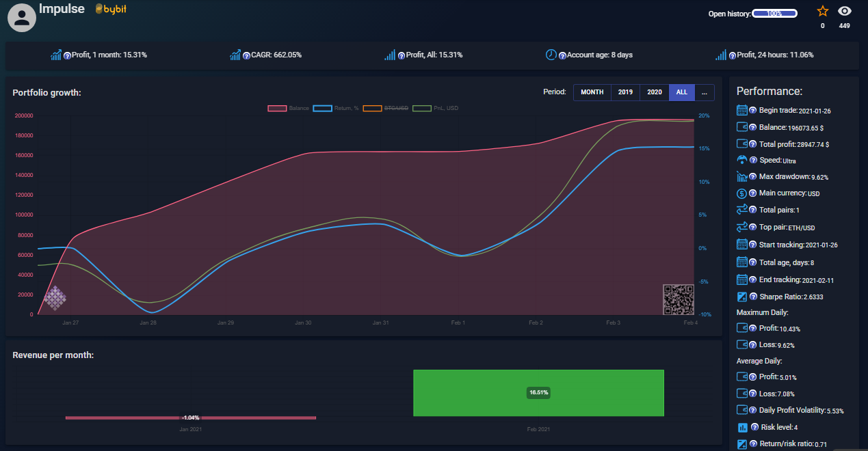Click the Bybit exchange logo
Image resolution: width=868 pixels, height=451 pixels.
(x=111, y=9)
